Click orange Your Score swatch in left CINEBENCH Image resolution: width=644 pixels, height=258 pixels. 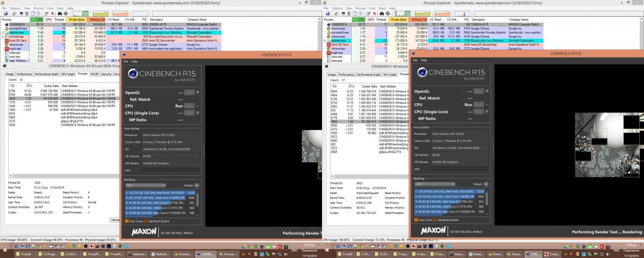point(127,221)
